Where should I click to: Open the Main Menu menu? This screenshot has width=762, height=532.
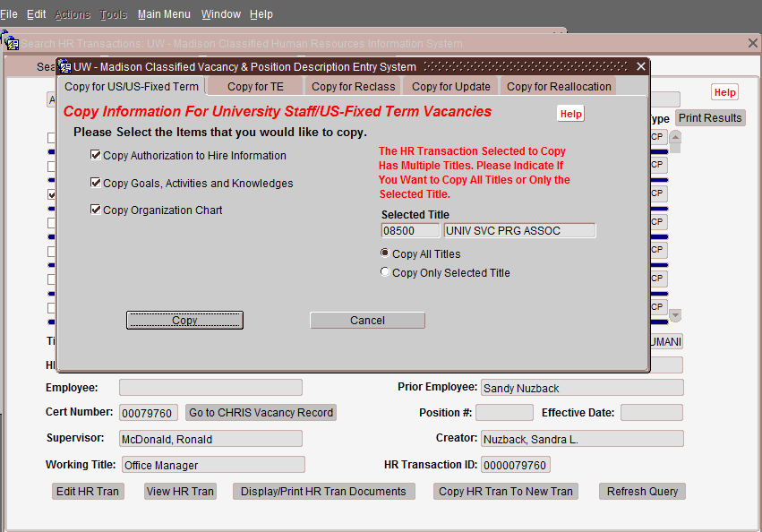(164, 14)
